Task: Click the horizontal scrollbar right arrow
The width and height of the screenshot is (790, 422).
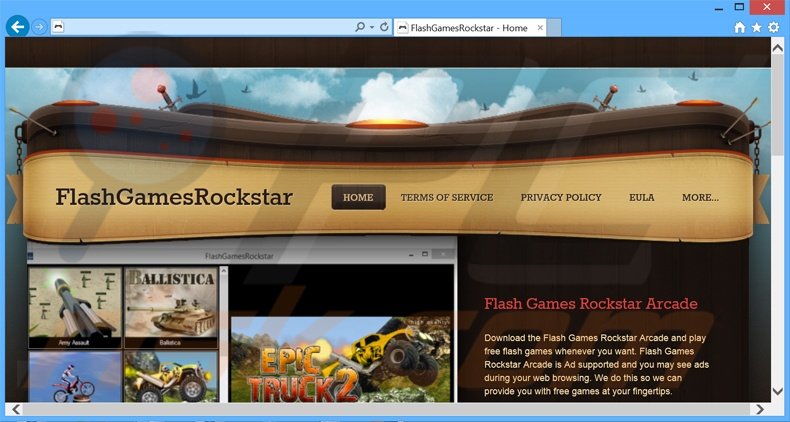Action: pyautogui.click(x=759, y=409)
